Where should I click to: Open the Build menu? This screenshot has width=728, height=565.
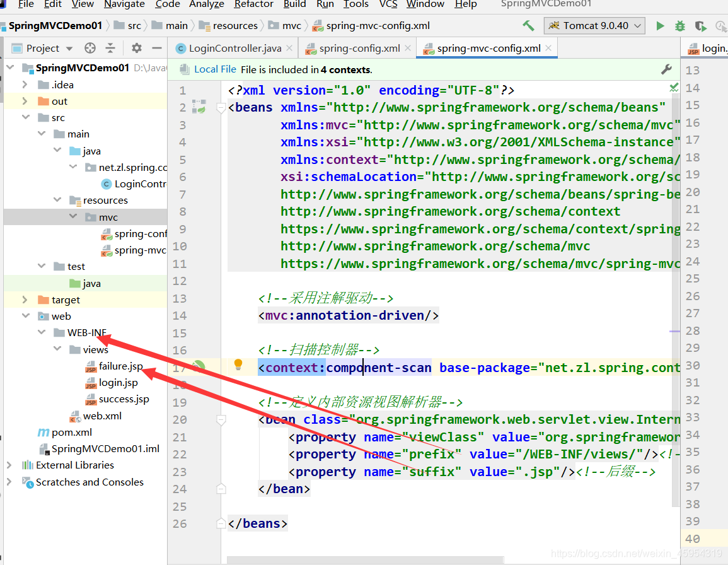click(295, 4)
